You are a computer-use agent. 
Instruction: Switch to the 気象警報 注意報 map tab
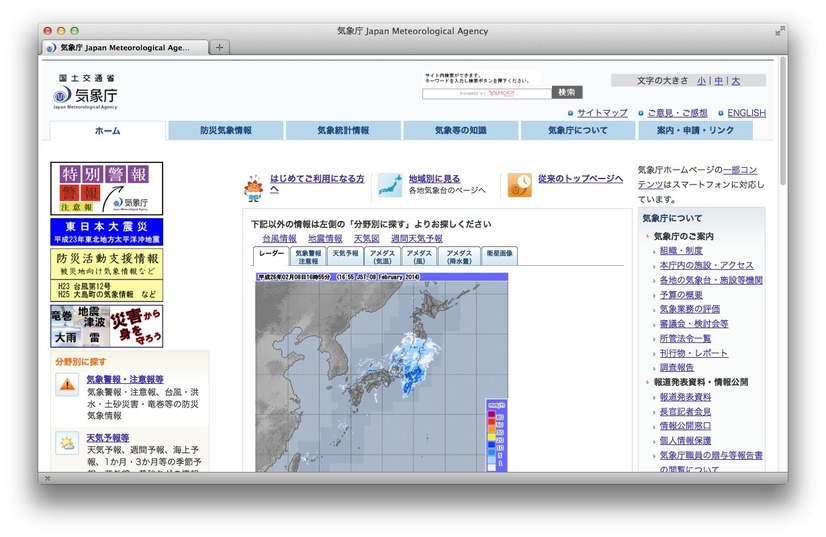coord(308,256)
